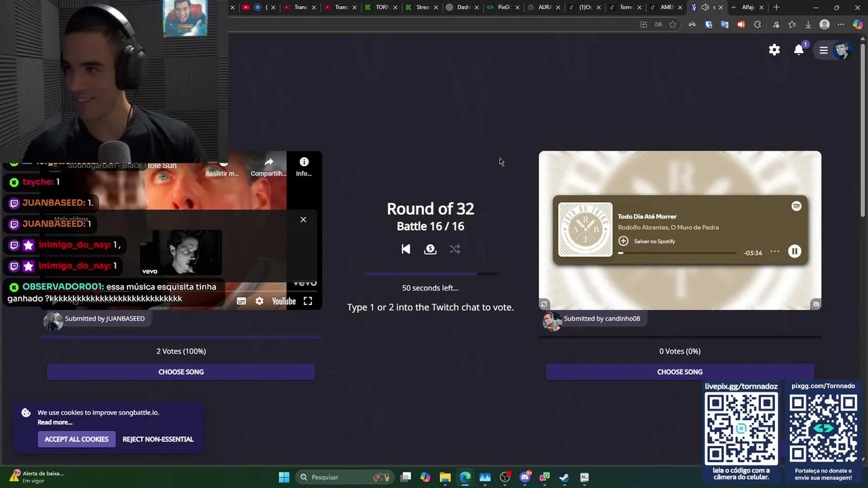Click the cookie icon in consent banner

26,413
